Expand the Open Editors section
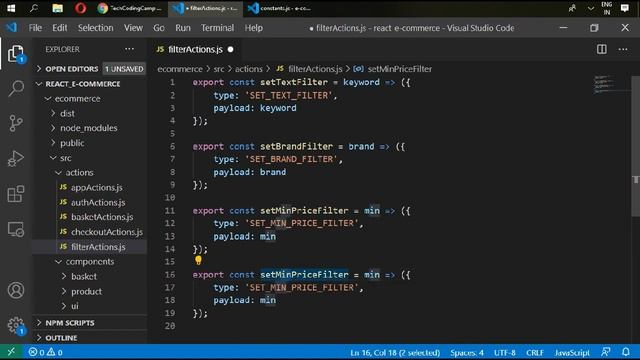This screenshot has width=640, height=360. [x=90, y=69]
